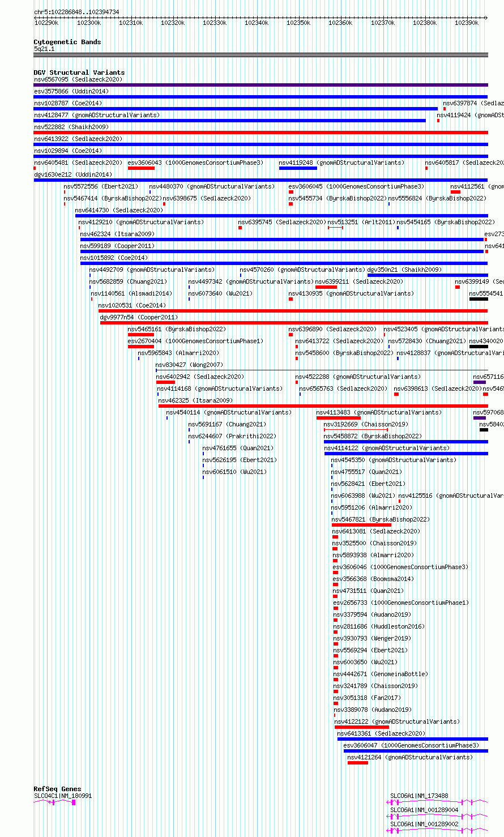Viewport: 504px width, 837px height.
Task: Click variant label nsv6413361 (Sedlazeck2020)
Action: pos(381,734)
